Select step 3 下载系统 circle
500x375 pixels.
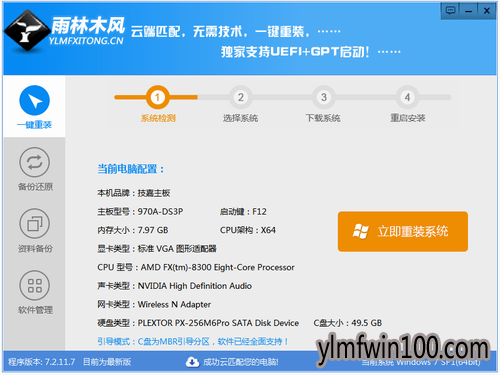click(324, 97)
